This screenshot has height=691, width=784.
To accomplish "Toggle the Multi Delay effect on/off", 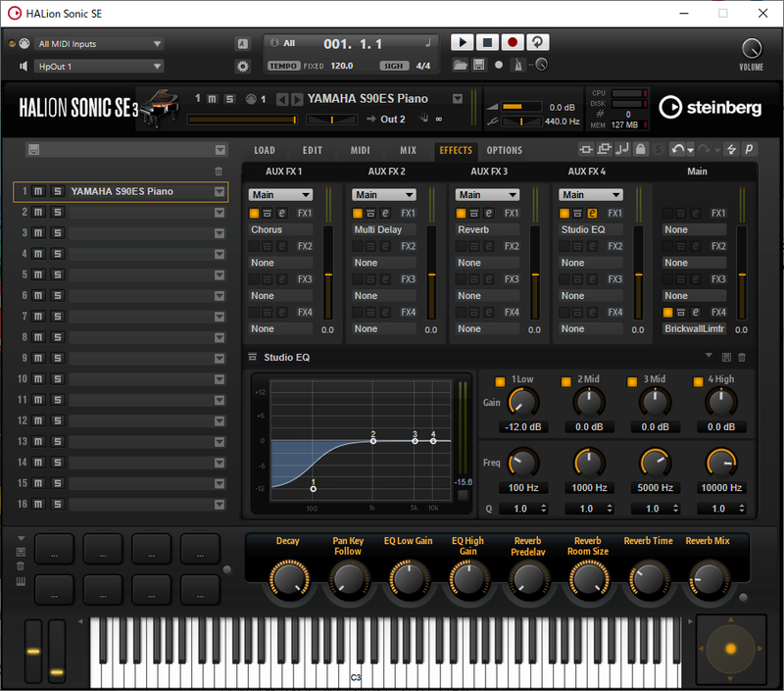I will pos(358,214).
